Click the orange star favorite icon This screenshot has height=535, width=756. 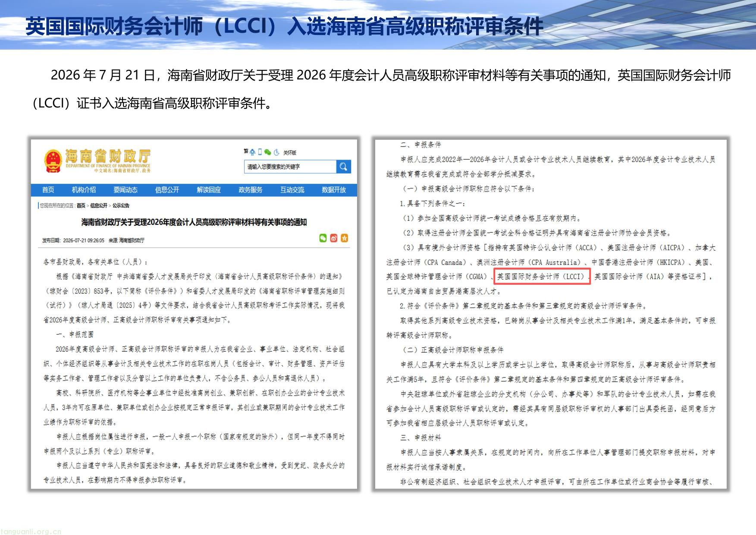point(344,238)
